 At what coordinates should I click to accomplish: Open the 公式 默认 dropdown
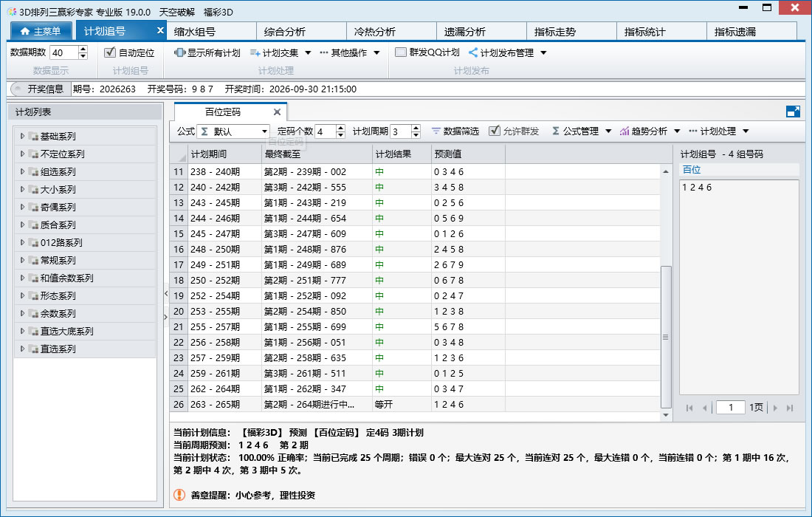click(x=233, y=131)
